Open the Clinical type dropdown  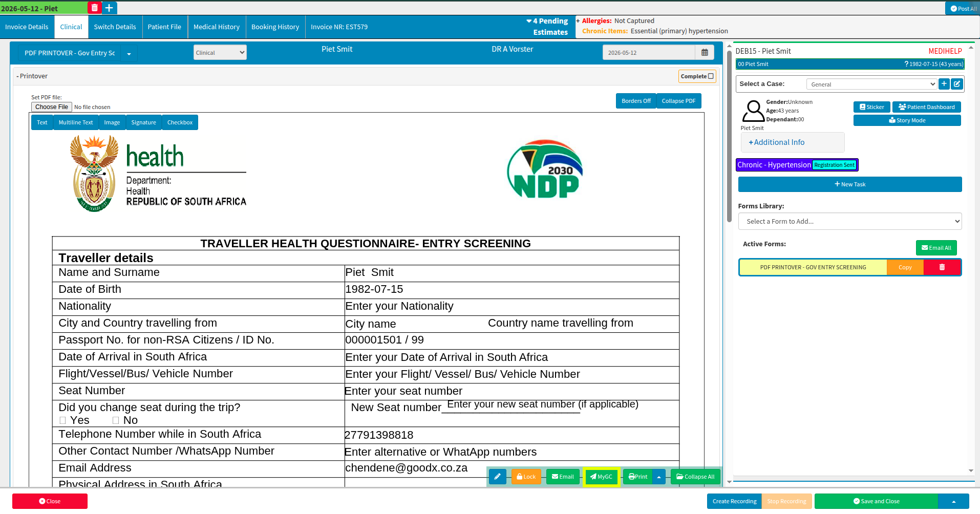(x=220, y=53)
